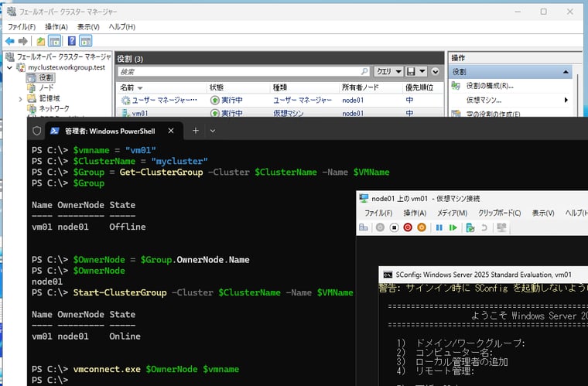The image size is (588, 386).
Task: Click the Configure Role icon in actions pane
Action: (456, 85)
